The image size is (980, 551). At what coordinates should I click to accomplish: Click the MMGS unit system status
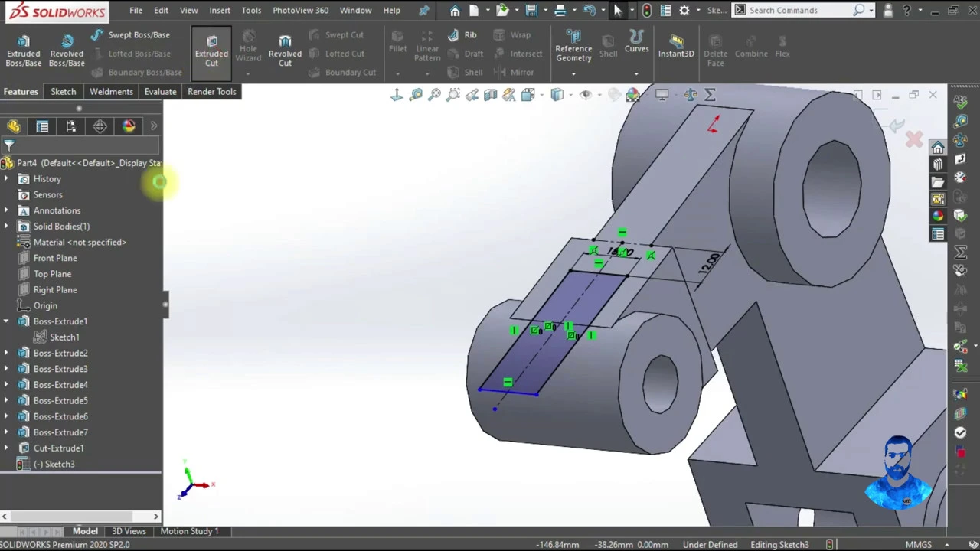point(919,545)
